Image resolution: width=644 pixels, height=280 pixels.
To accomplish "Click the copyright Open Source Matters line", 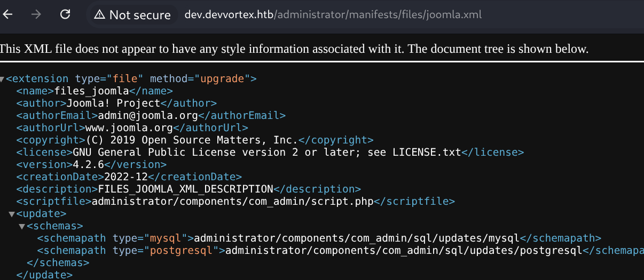I will pos(192,140).
